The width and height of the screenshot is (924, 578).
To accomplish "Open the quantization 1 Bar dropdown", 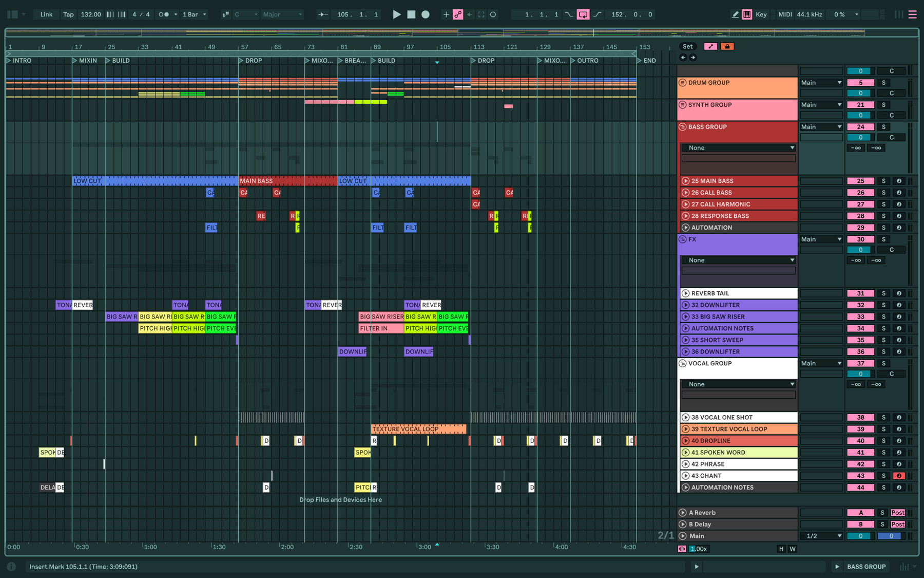I will pyautogui.click(x=195, y=14).
